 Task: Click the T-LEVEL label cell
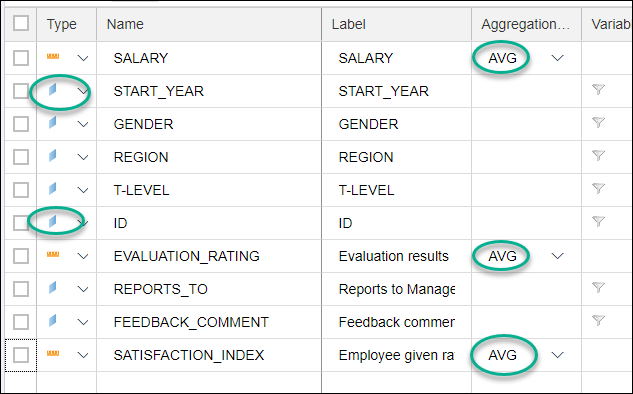[x=396, y=191]
